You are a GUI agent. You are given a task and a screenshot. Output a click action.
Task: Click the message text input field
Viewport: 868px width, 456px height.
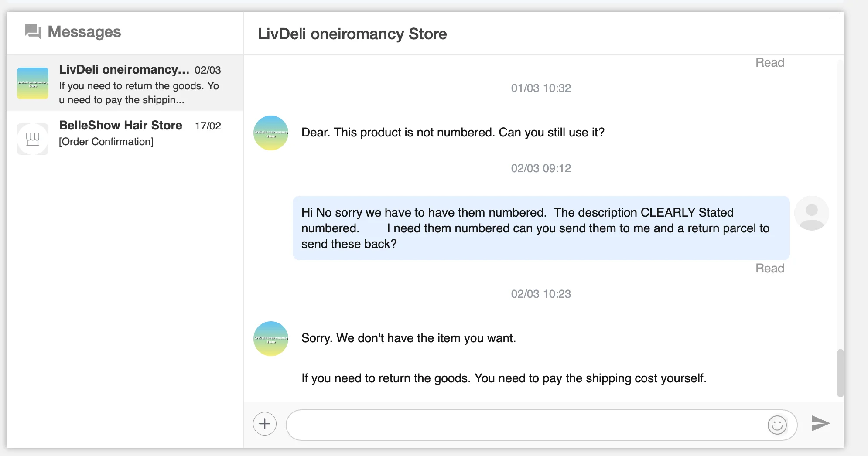(523, 425)
